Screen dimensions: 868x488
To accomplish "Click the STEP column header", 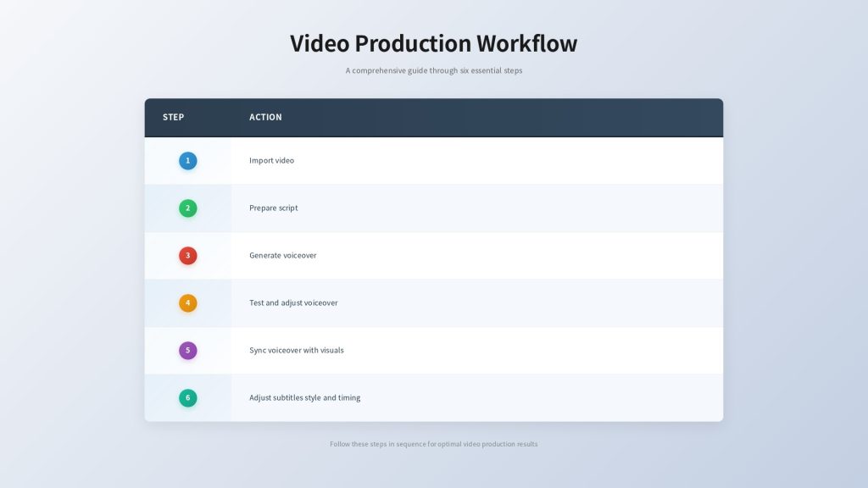I will [x=173, y=117].
